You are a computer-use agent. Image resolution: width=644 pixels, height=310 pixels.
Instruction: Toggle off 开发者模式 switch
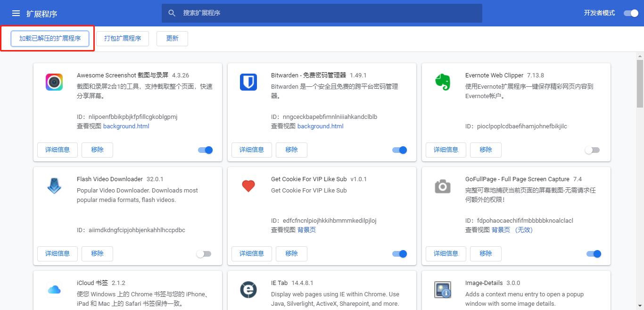(x=631, y=13)
